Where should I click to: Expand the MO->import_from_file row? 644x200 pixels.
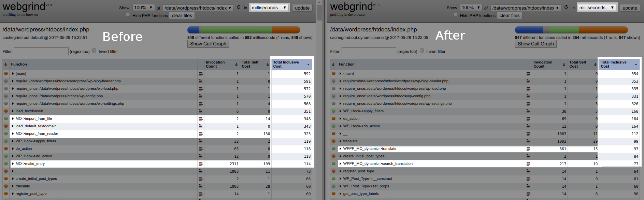pos(13,119)
